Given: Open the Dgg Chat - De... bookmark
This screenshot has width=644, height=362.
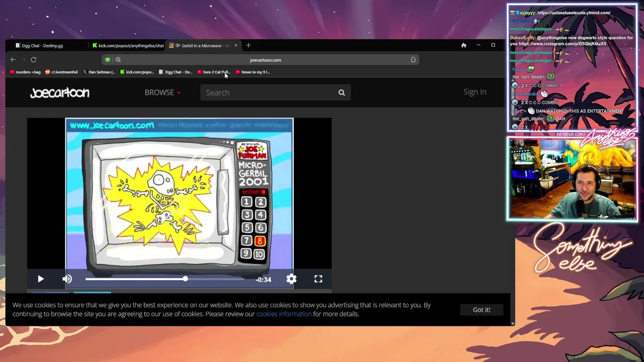Looking at the screenshot, I should (176, 72).
